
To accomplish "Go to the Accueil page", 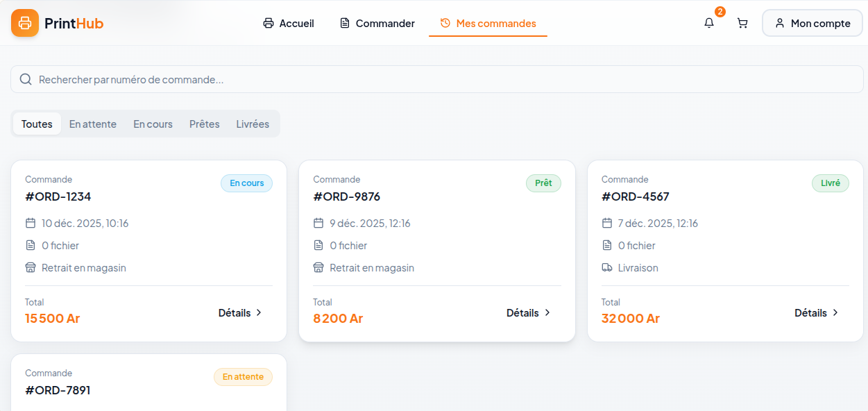I will click(289, 23).
